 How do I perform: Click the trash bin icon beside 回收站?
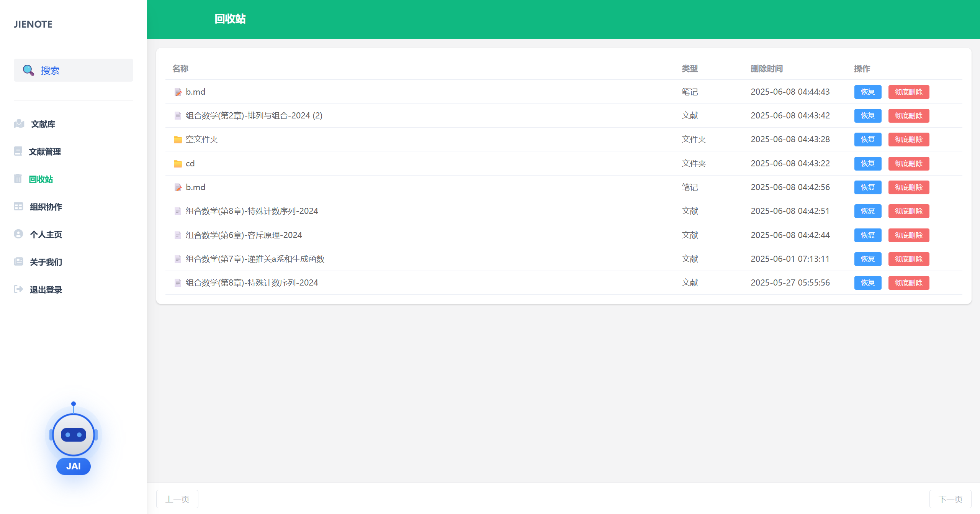18,179
